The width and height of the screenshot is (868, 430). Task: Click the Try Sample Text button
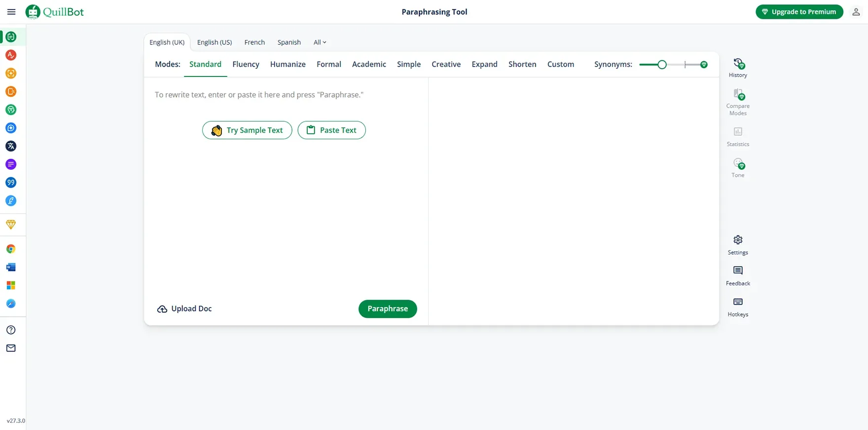pyautogui.click(x=247, y=130)
